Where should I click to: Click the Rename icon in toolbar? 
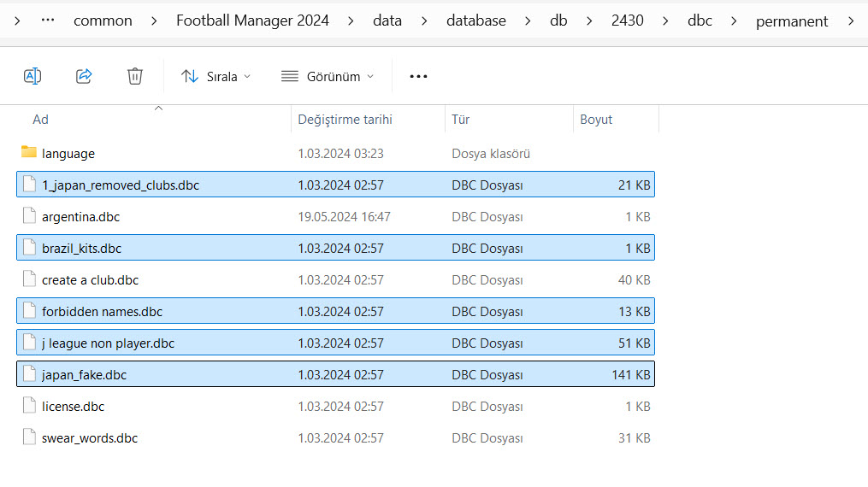[32, 76]
